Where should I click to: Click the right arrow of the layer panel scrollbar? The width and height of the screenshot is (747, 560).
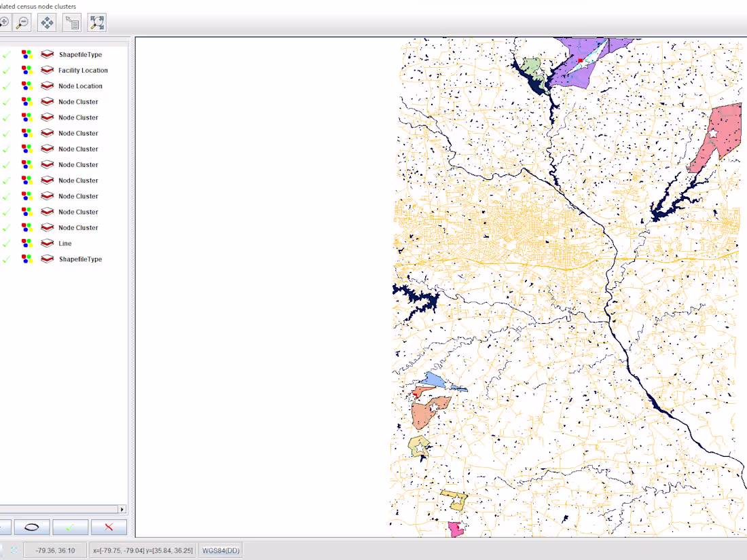coord(122,509)
